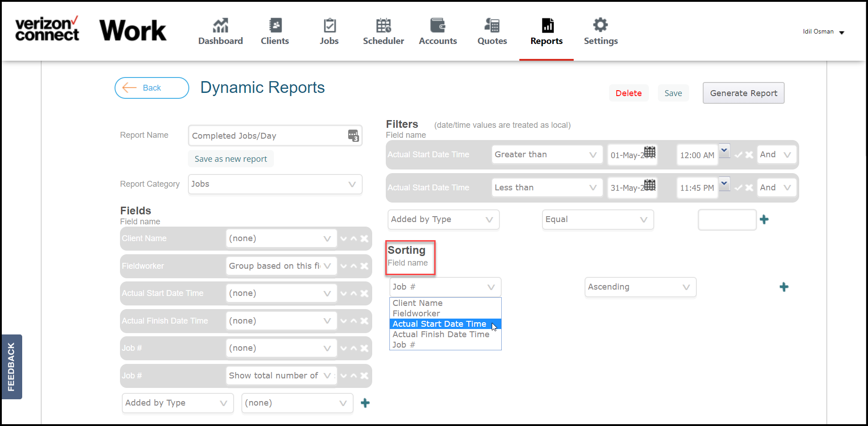Viewport: 868px width, 426px height.
Task: Switch to Accounts
Action: point(438,32)
